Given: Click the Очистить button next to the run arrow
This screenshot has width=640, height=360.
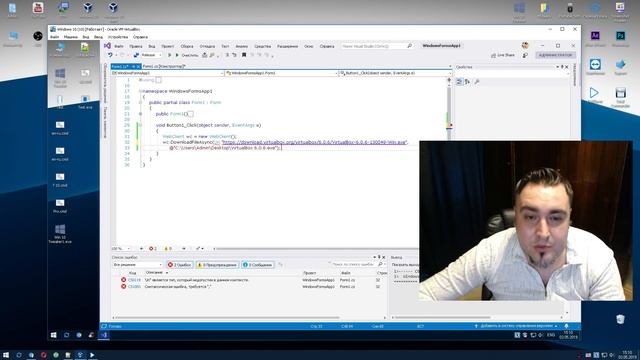Looking at the screenshot, I should 189,55.
